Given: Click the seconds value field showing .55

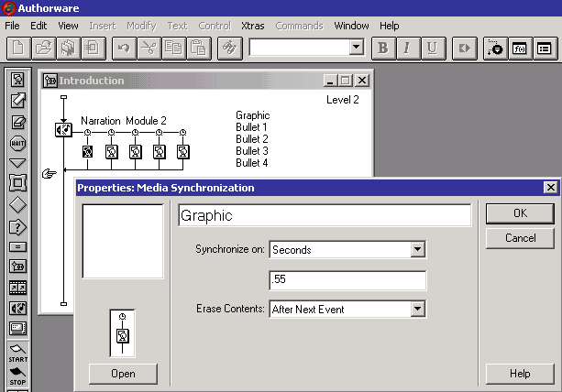Looking at the screenshot, I should pyautogui.click(x=347, y=280).
